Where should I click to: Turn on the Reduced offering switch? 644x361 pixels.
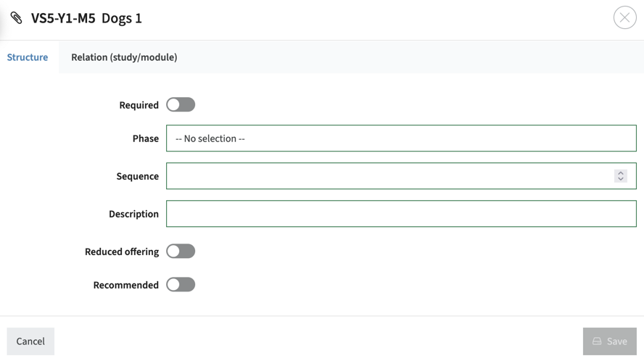(x=181, y=252)
